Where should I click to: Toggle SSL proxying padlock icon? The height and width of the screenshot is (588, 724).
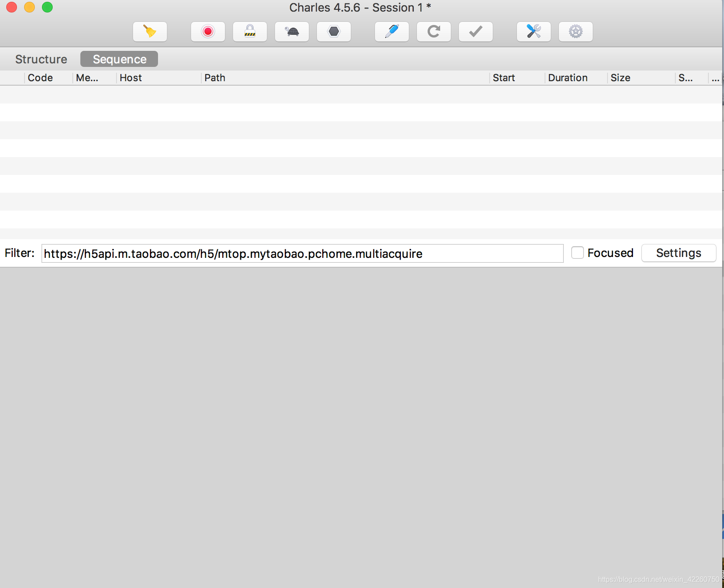click(250, 32)
